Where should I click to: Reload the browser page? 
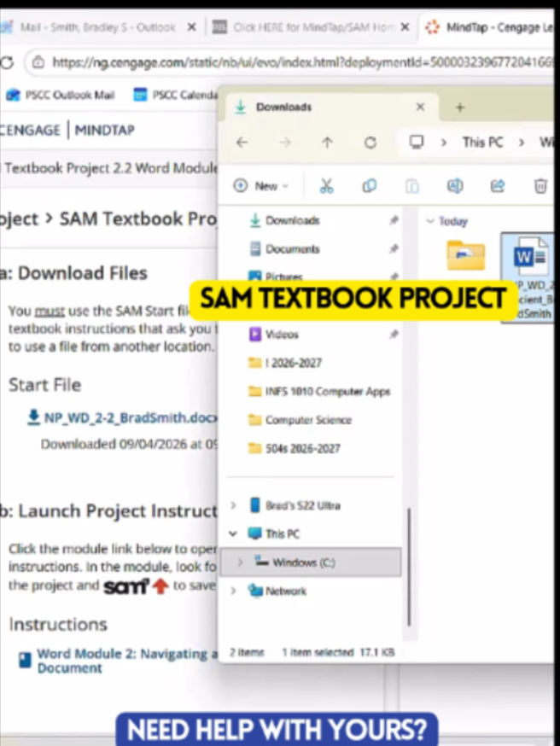[x=7, y=62]
